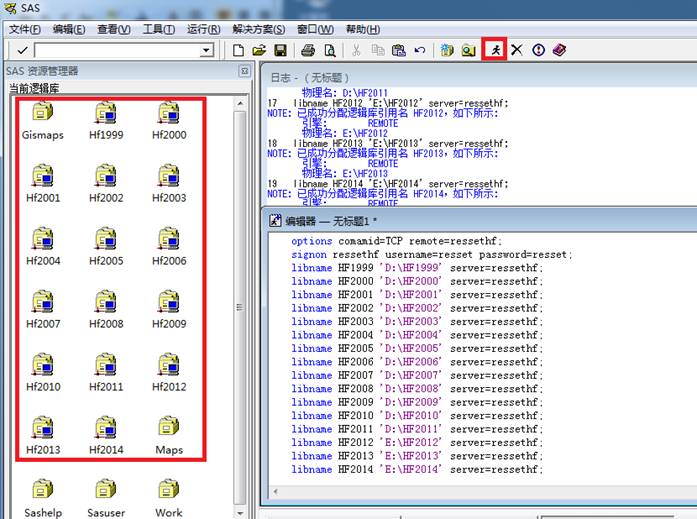
Task: Open the Gismaps library icon
Action: click(x=43, y=120)
